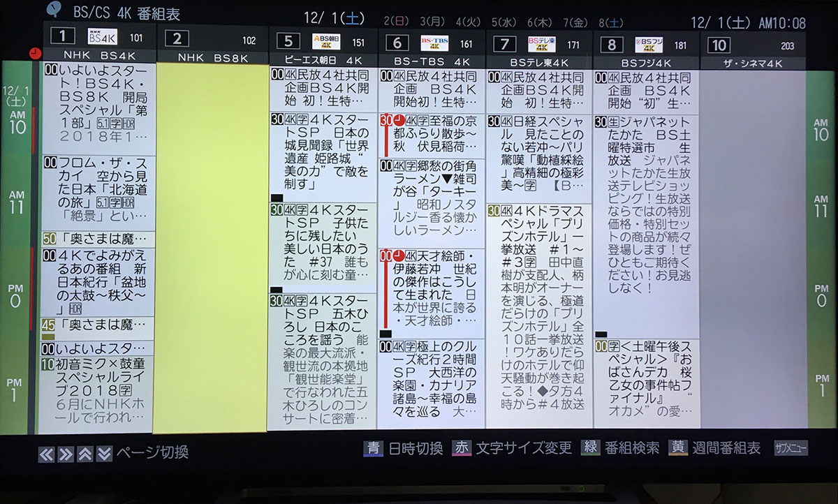Click the green 緑 color key icon
Viewport: 838px width, 504px height.
[591, 447]
